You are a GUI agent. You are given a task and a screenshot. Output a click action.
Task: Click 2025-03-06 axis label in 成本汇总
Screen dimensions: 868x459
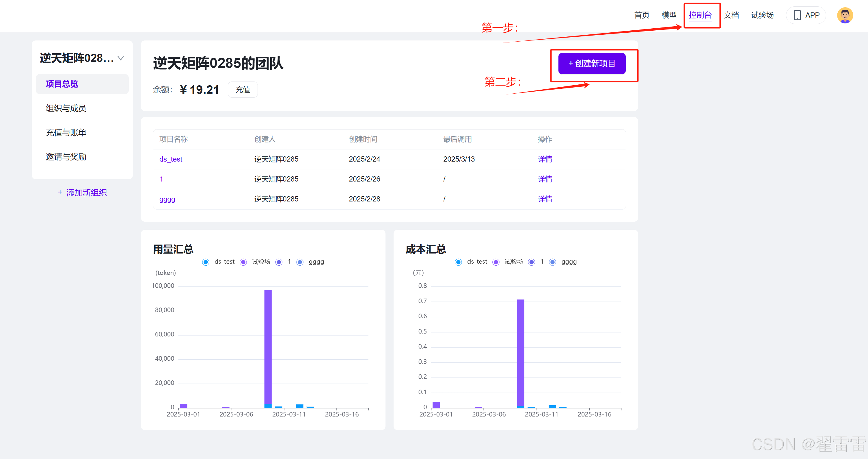489,414
